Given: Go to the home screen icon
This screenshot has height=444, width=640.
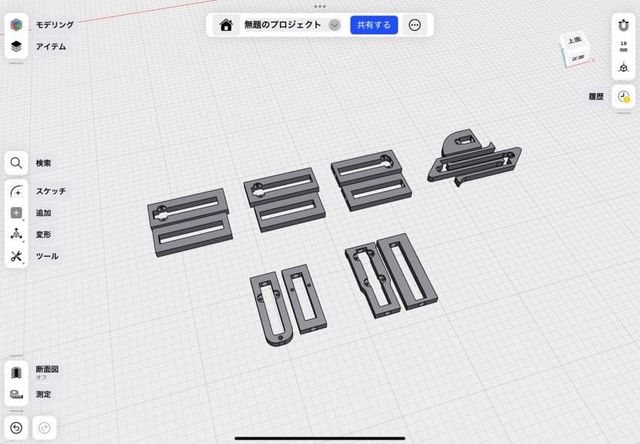Looking at the screenshot, I should pos(226,25).
